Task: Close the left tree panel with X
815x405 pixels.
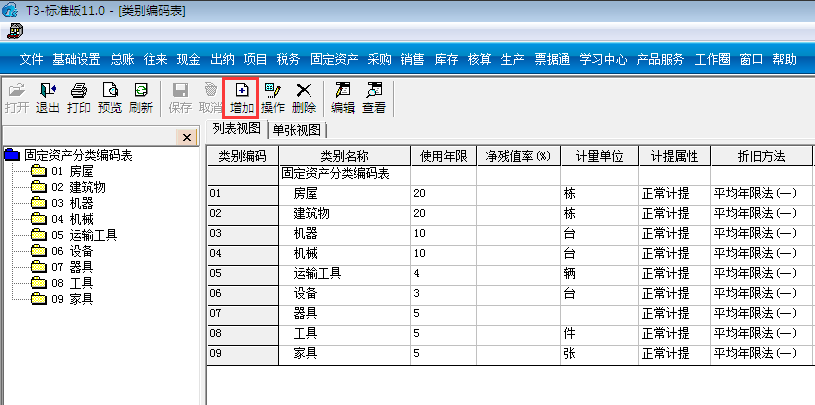Action: click(187, 136)
